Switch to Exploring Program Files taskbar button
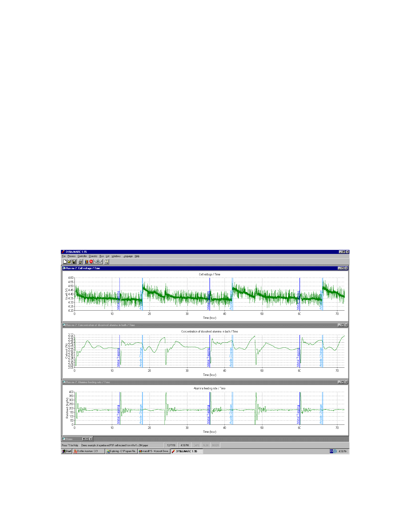This screenshot has height=532, width=411. [x=121, y=451]
